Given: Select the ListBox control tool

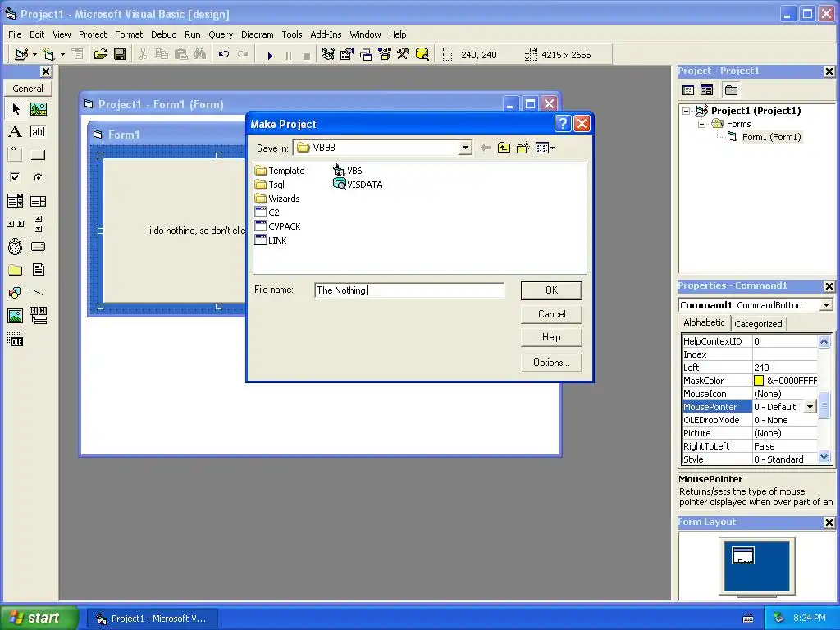Looking at the screenshot, I should click(x=38, y=201).
